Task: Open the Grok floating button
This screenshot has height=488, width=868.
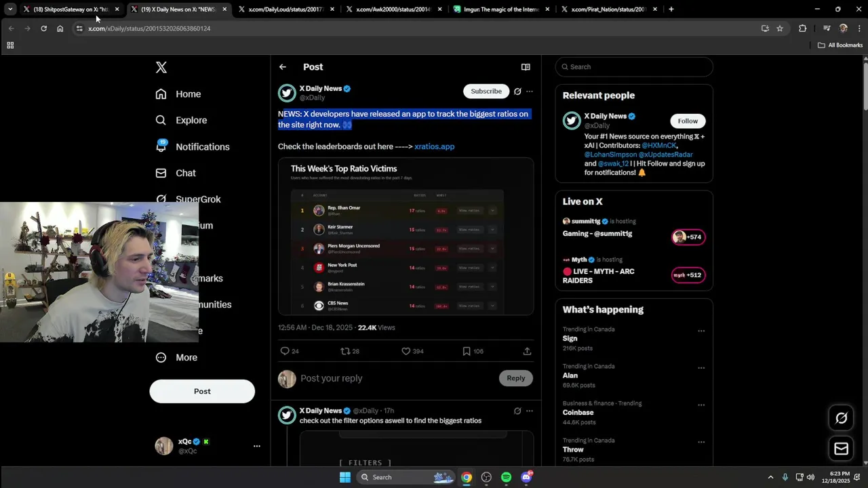Action: [842, 418]
